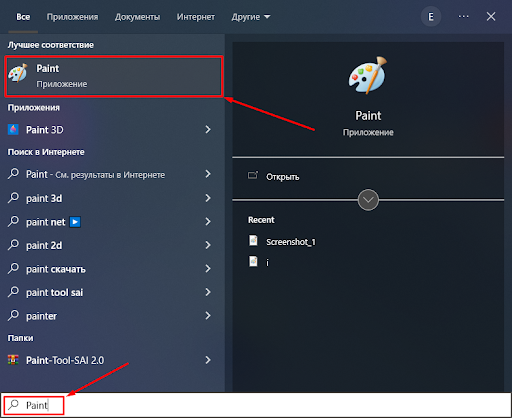Screen dimensions: 512x418
Task: Click into the search box containing Paint
Action: click(x=256, y=405)
